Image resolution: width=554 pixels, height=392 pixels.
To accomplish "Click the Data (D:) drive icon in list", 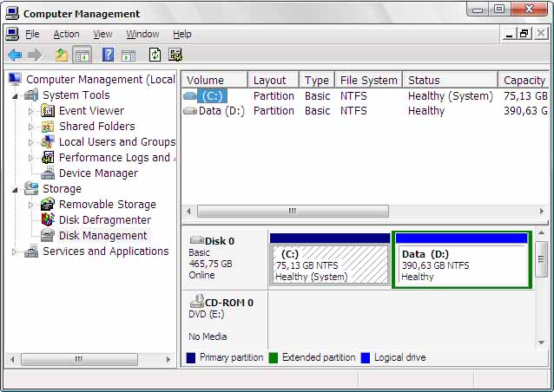I will pyautogui.click(x=190, y=111).
